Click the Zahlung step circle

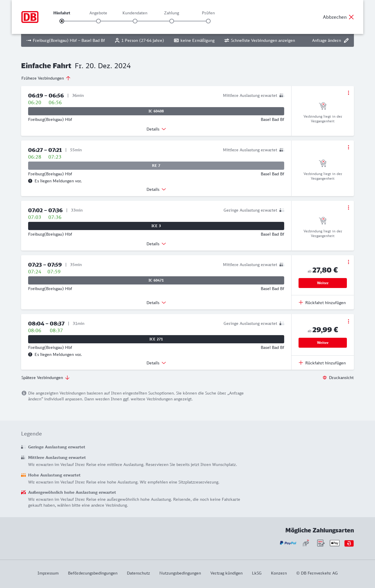pyautogui.click(x=172, y=21)
